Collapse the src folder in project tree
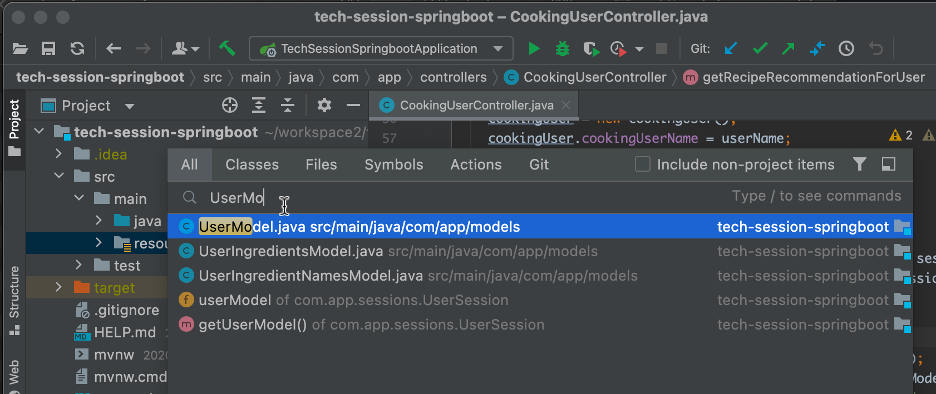 tap(58, 176)
